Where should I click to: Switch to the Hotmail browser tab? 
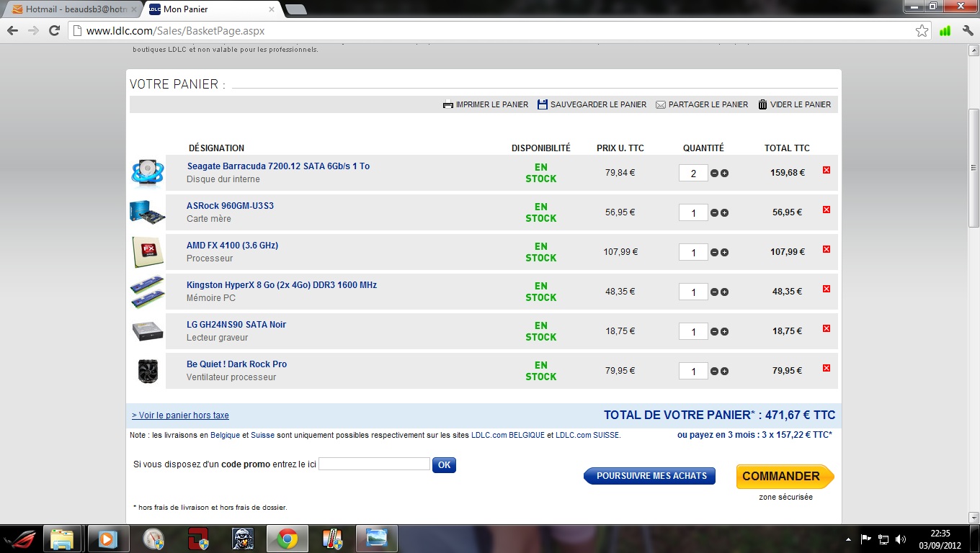71,9
